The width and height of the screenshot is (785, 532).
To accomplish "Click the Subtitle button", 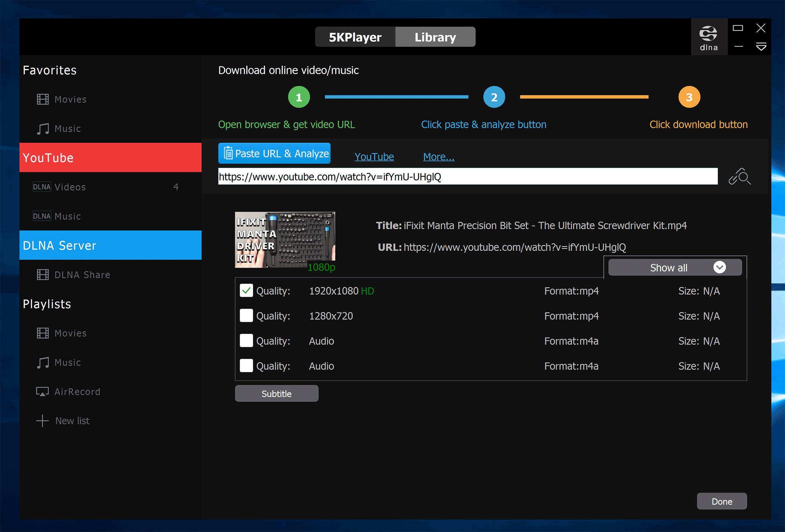I will (x=277, y=394).
